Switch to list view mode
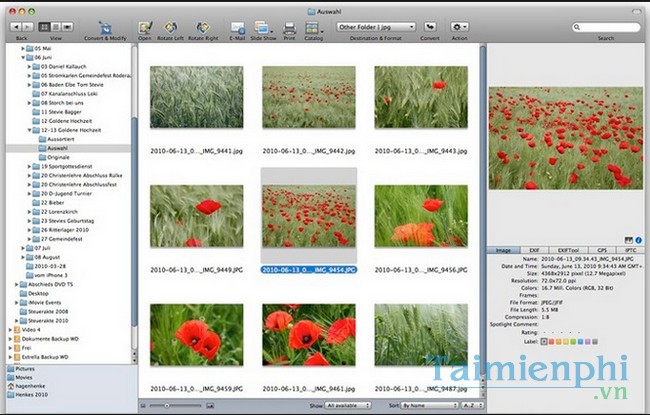The height and width of the screenshot is (415, 650). pyautogui.click(x=56, y=27)
